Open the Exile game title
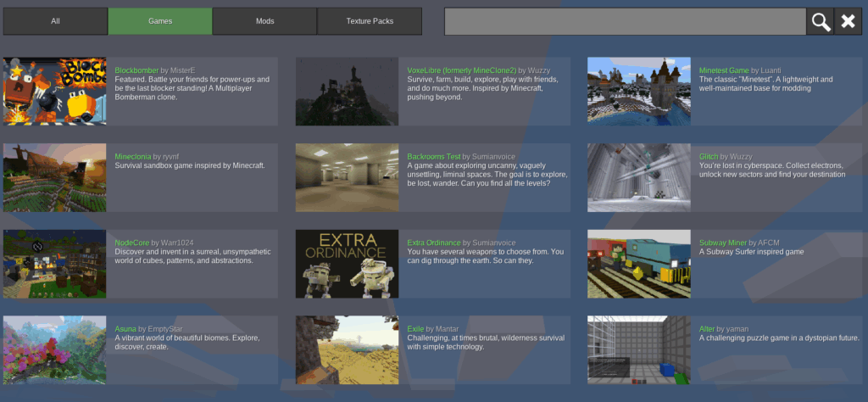This screenshot has height=402, width=868. [415, 328]
